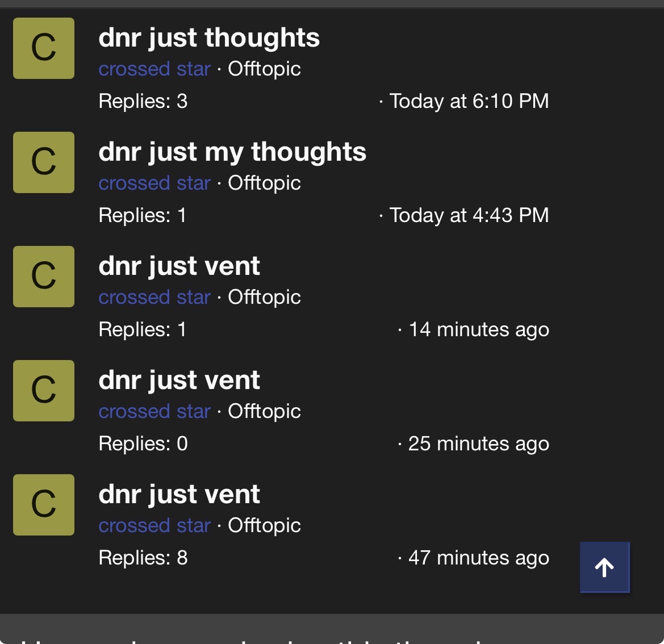The image size is (664, 644).
Task: Click "crossed star" on the 8-replies thread
Action: click(x=154, y=525)
